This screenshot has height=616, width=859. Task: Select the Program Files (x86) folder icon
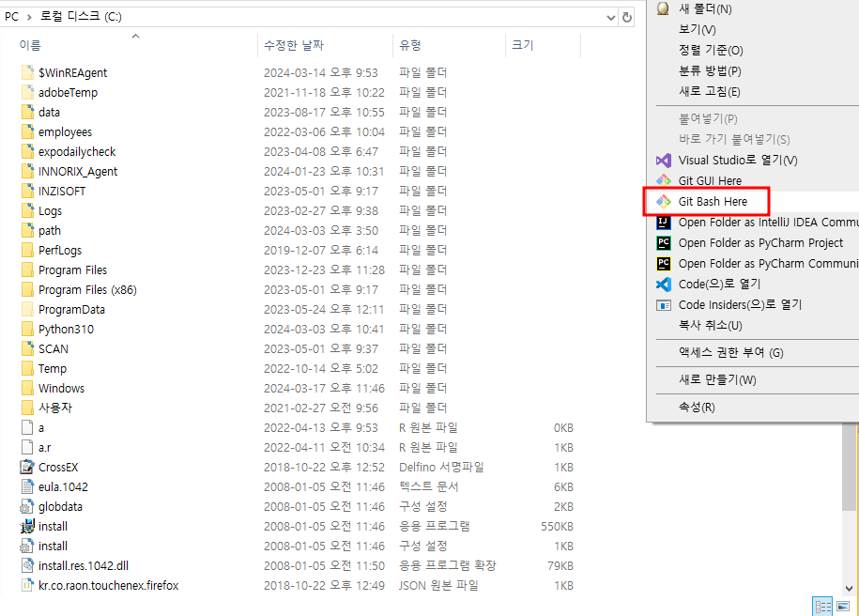tap(27, 289)
